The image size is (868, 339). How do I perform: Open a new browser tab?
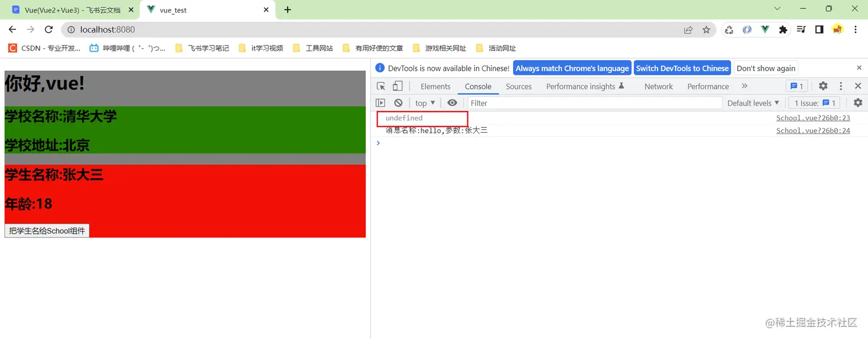(x=288, y=10)
